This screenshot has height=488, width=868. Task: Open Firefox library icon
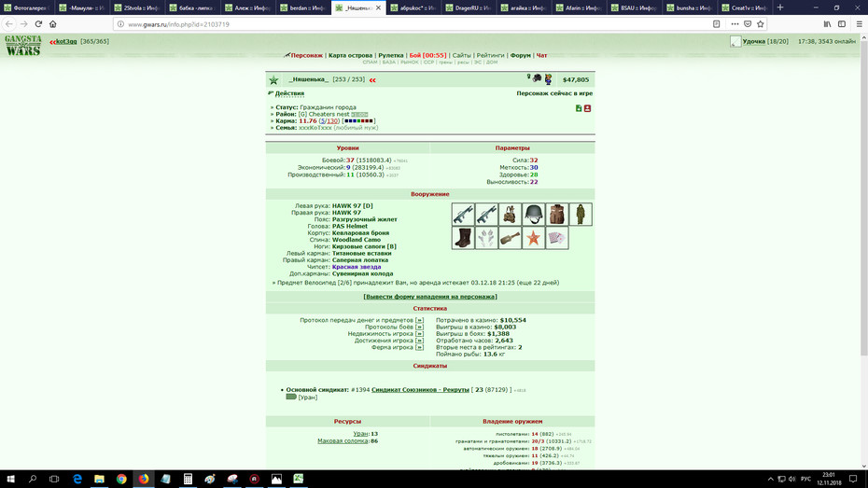tap(827, 23)
